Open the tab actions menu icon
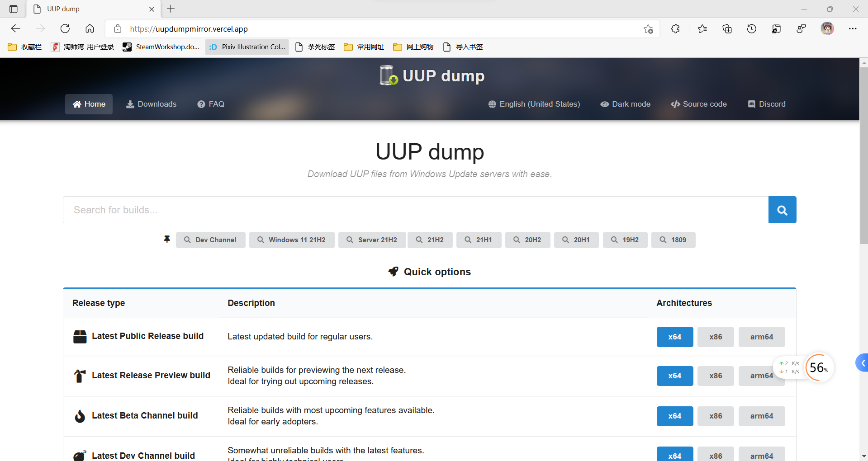The width and height of the screenshot is (868, 461). 14,9
